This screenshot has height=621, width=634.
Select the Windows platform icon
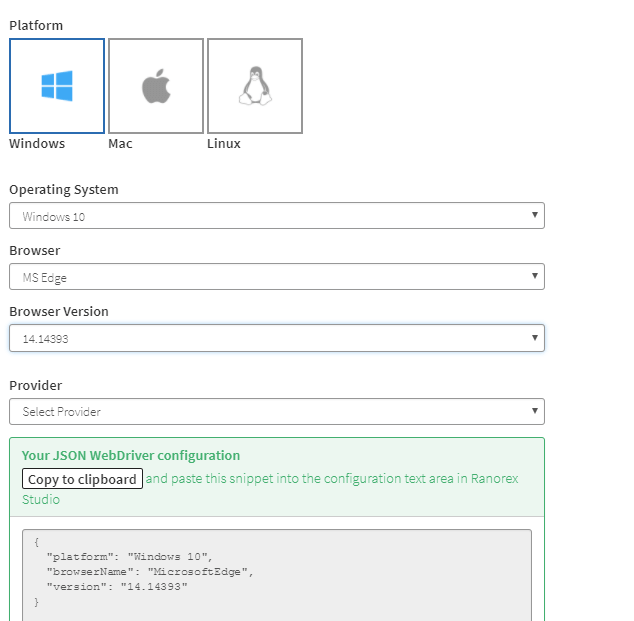(x=57, y=86)
